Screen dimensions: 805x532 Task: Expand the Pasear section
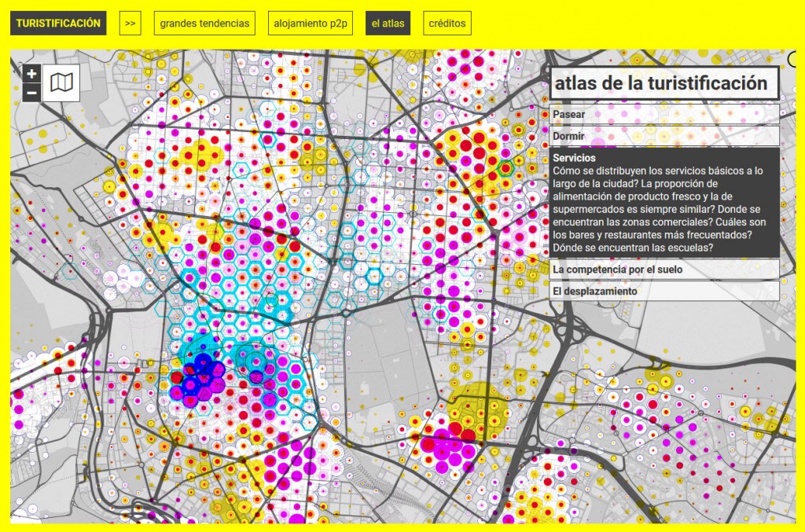click(x=664, y=115)
